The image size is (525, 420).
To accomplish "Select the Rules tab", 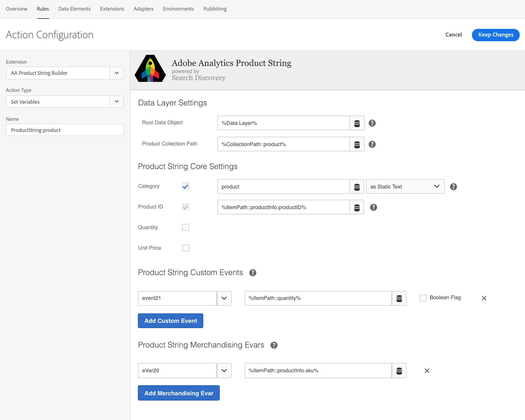I will pyautogui.click(x=43, y=9).
